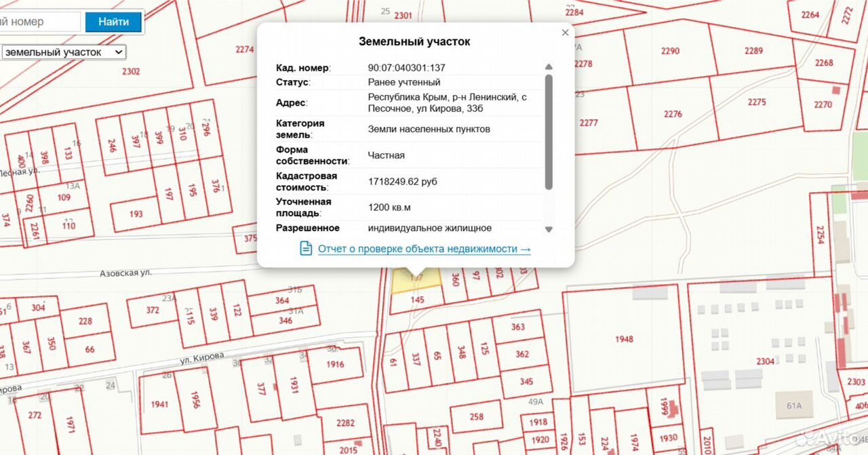
Task: Open Отчет о проверке объекта недвижимости link
Action: [x=425, y=249]
